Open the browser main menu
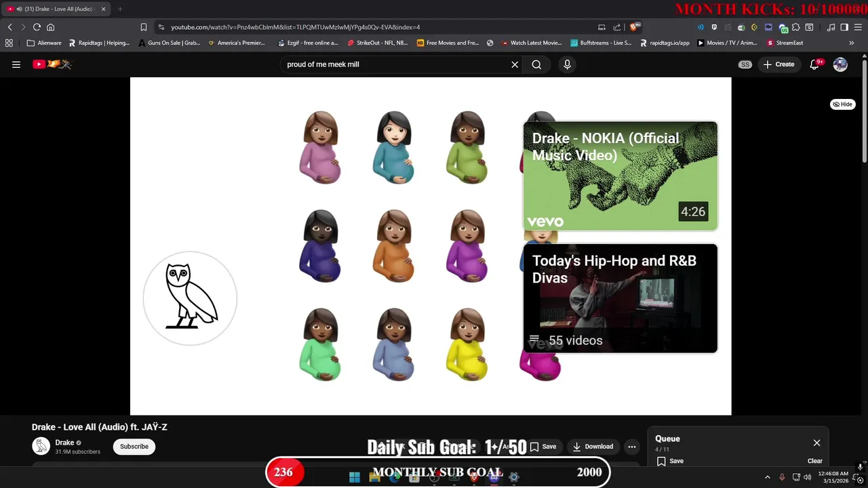Image resolution: width=868 pixels, height=488 pixels. [x=859, y=27]
